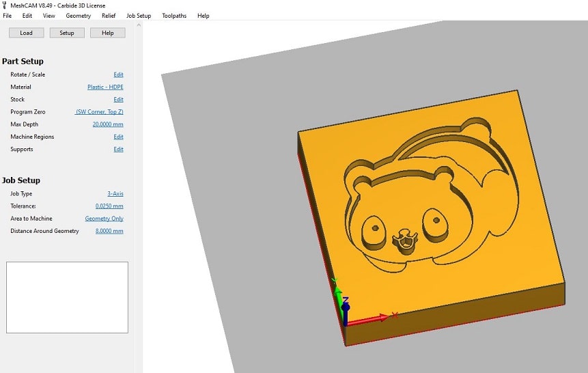This screenshot has height=373, width=588.
Task: Change material via Plastic - HDPE link
Action: coord(105,87)
